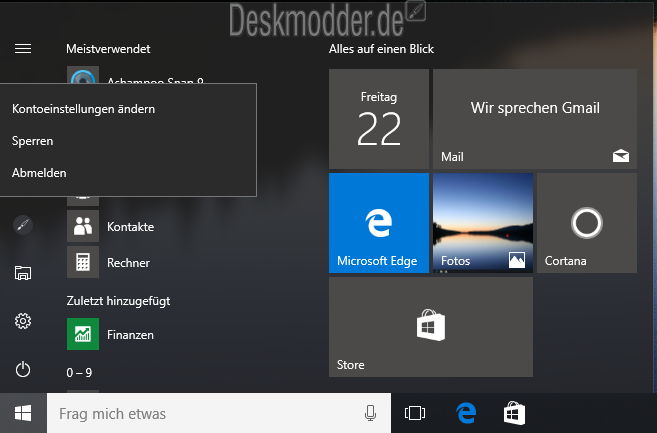
Task: Launch Store from the taskbar
Action: coord(514,413)
